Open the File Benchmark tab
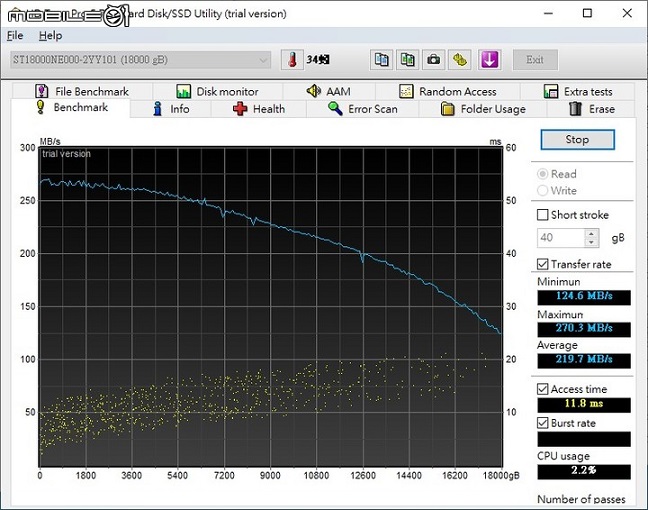Screen dimensions: 648x510 pyautogui.click(x=82, y=91)
